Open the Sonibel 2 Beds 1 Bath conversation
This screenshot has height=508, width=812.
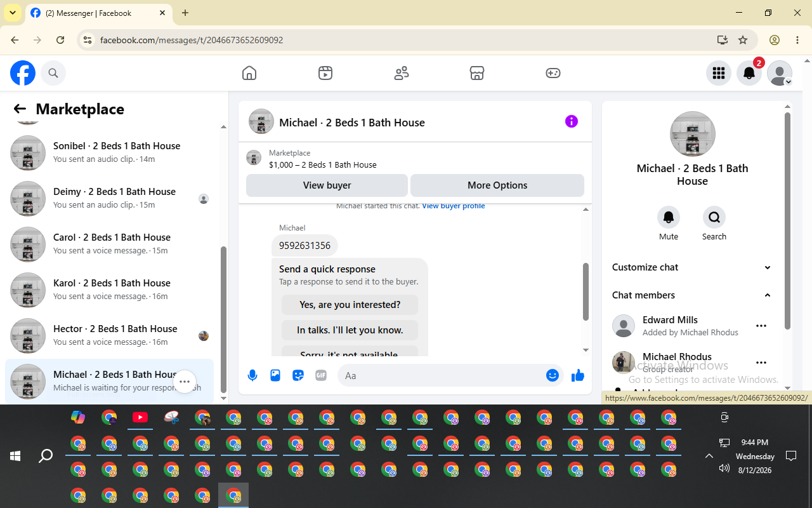[110, 153]
